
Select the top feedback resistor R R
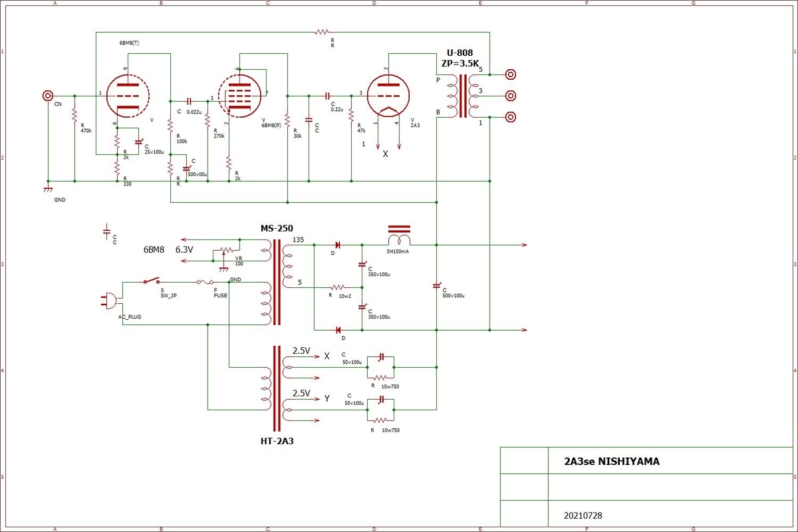pyautogui.click(x=322, y=31)
